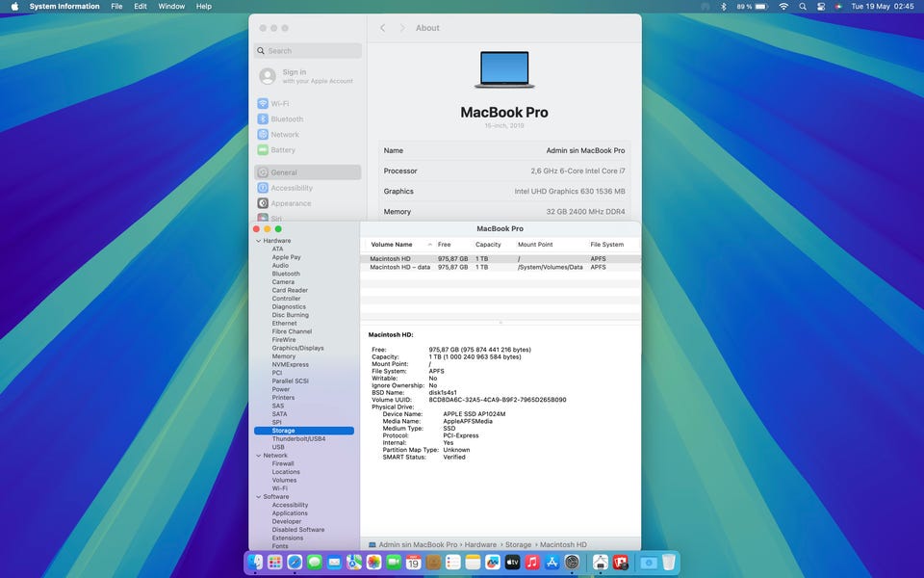This screenshot has height=578, width=924.
Task: Open System Settings from the Dock
Action: point(572,562)
